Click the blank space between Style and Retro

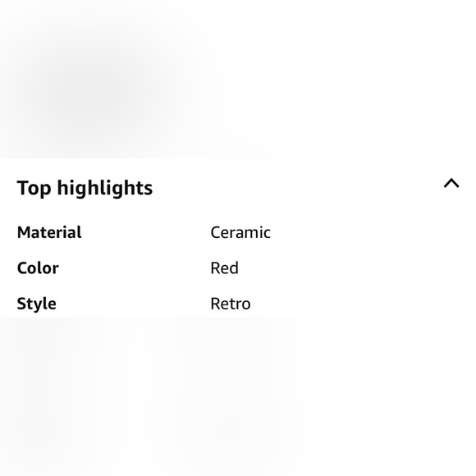coord(133,304)
